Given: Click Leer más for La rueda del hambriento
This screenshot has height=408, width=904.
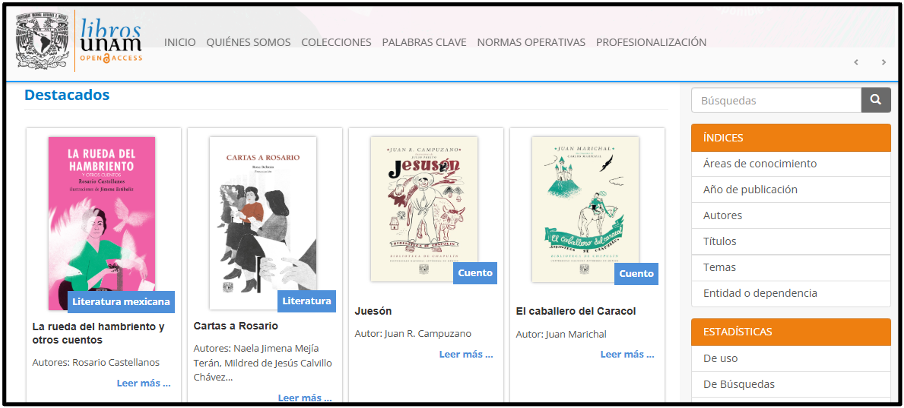Looking at the screenshot, I should point(144,383).
